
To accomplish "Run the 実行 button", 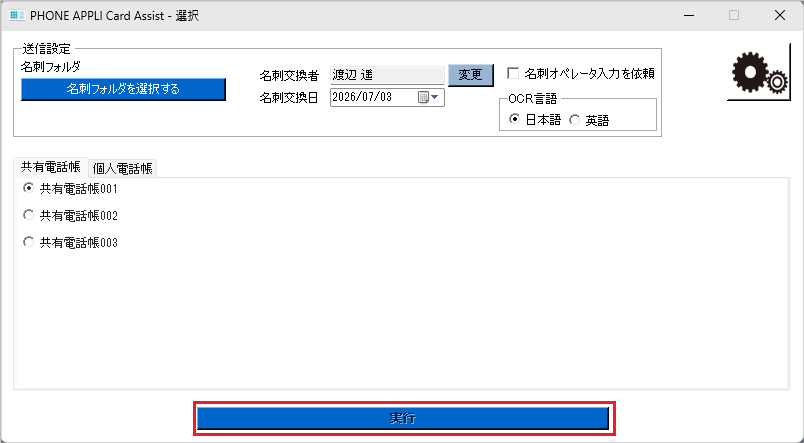I will pos(403,418).
